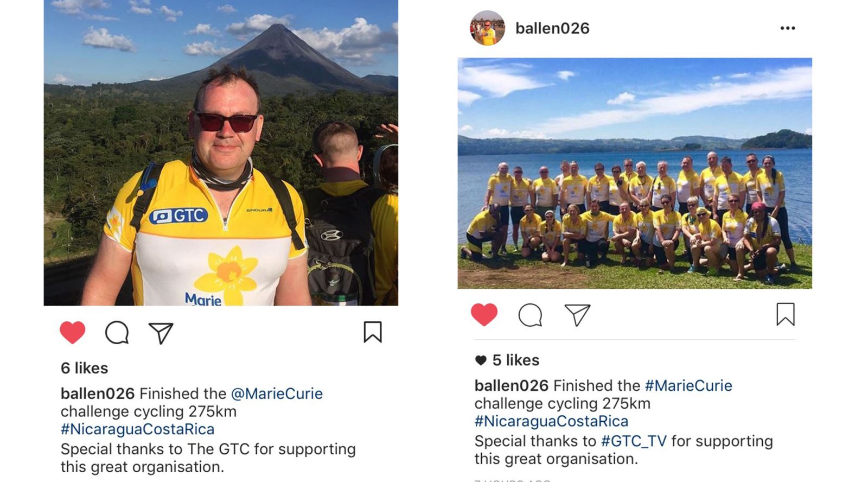
Task: Open #NicaraguaCostaRica hashtag in left caption
Action: click(138, 429)
